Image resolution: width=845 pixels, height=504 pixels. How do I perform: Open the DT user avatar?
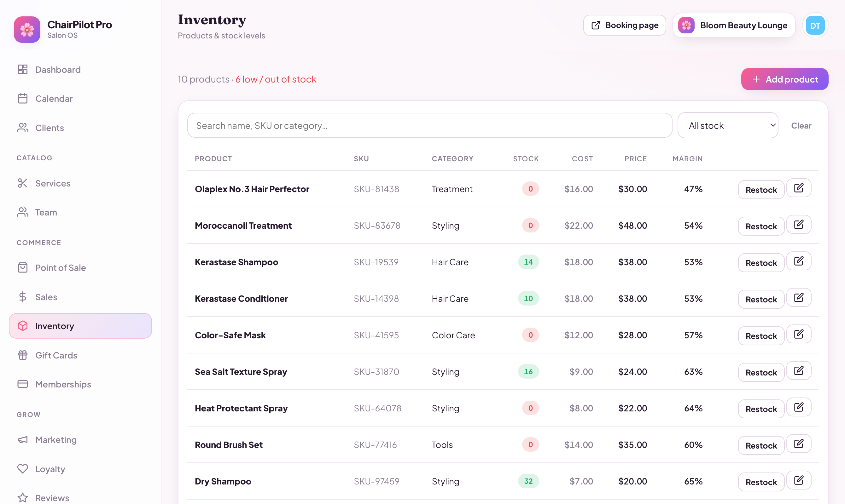pos(815,26)
